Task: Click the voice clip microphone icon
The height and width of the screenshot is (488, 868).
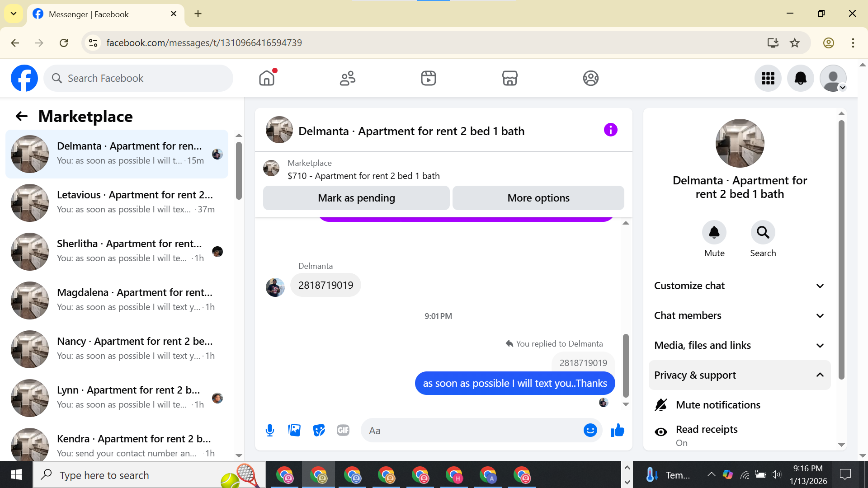Action: tap(270, 430)
